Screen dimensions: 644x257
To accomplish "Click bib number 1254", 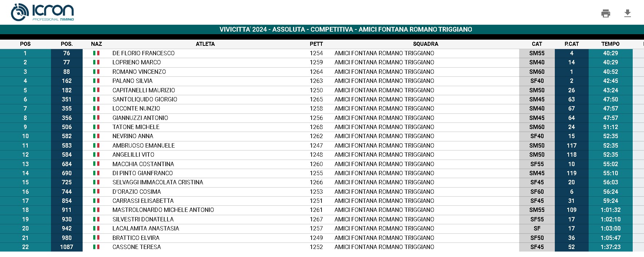I will (316, 53).
